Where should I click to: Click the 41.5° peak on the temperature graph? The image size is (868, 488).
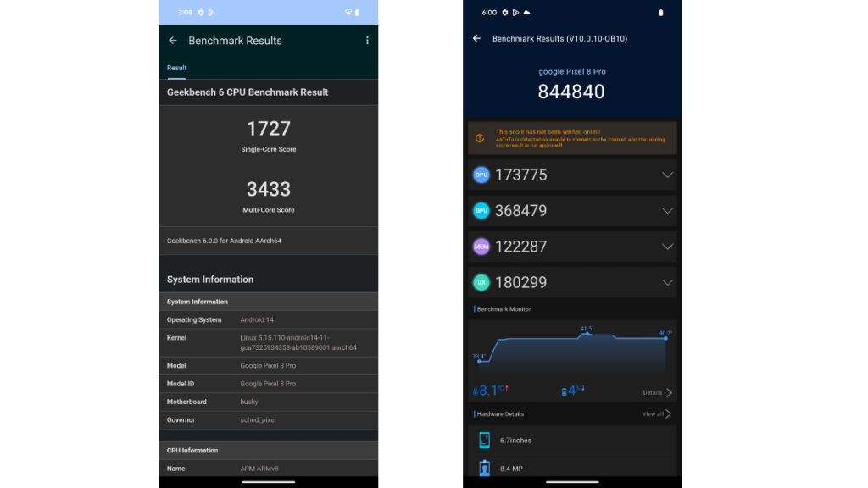(587, 334)
